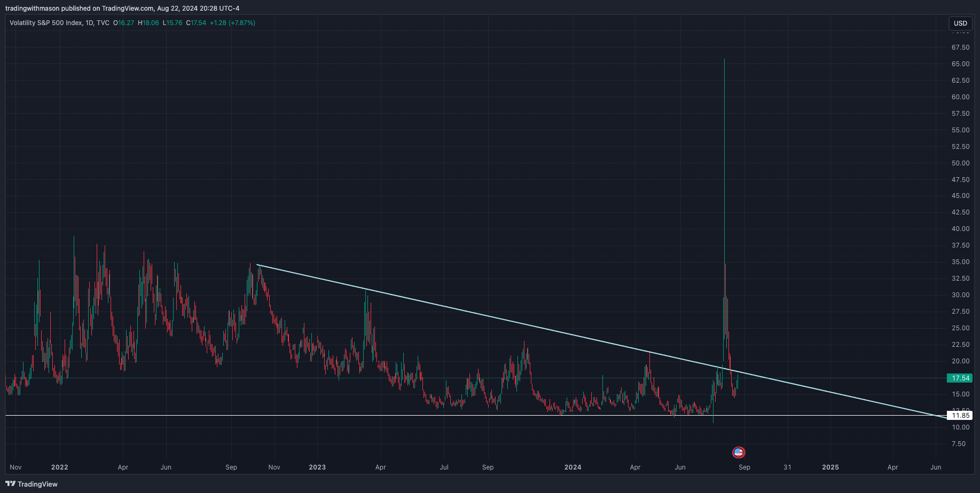Click the US flag economic event icon

tap(738, 452)
